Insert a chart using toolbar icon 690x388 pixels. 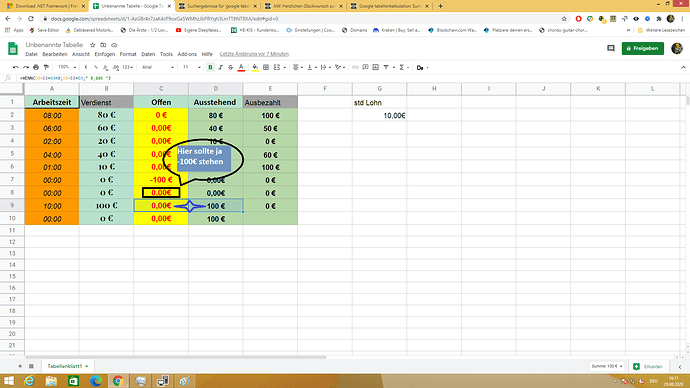[375, 67]
